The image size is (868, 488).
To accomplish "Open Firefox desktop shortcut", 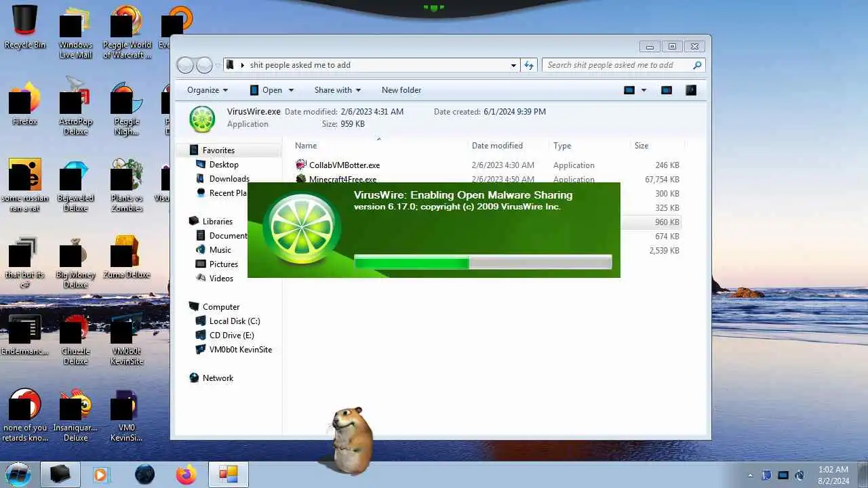I will point(25,104).
